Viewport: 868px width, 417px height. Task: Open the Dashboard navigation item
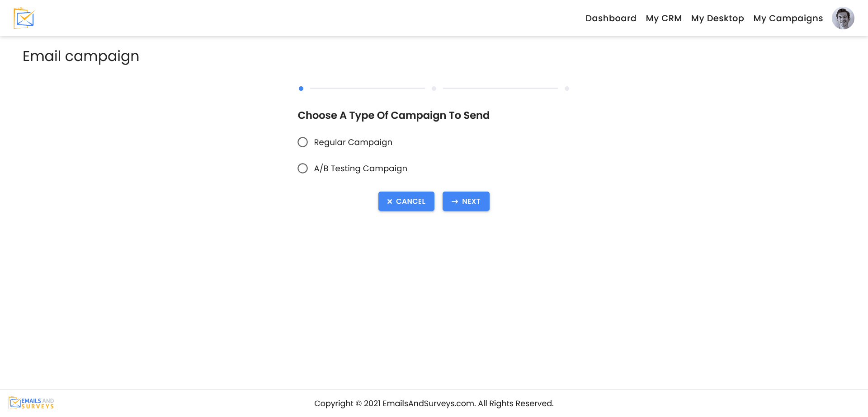pos(611,18)
